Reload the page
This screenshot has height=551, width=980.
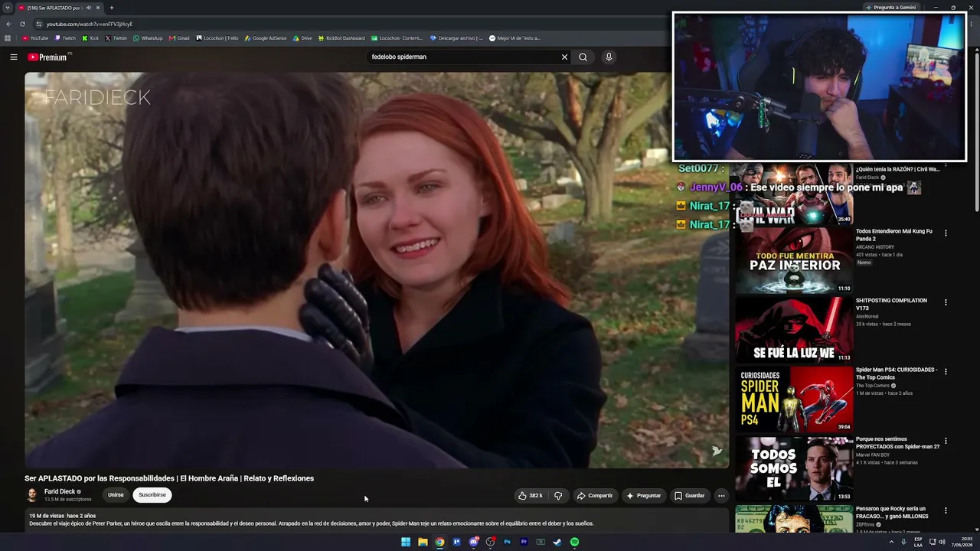click(22, 24)
